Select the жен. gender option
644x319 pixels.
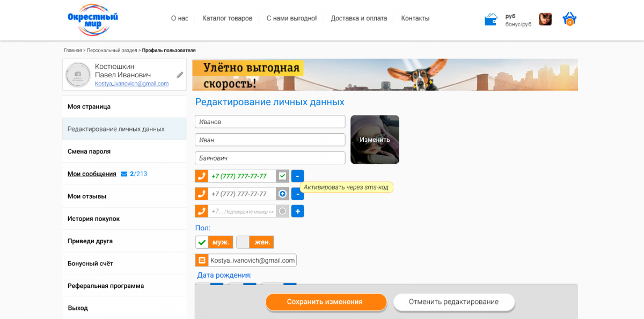[255, 242]
